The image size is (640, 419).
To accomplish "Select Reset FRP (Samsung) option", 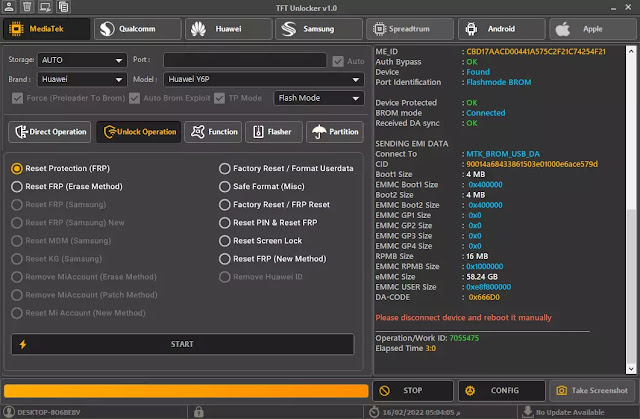I will pos(59,204).
